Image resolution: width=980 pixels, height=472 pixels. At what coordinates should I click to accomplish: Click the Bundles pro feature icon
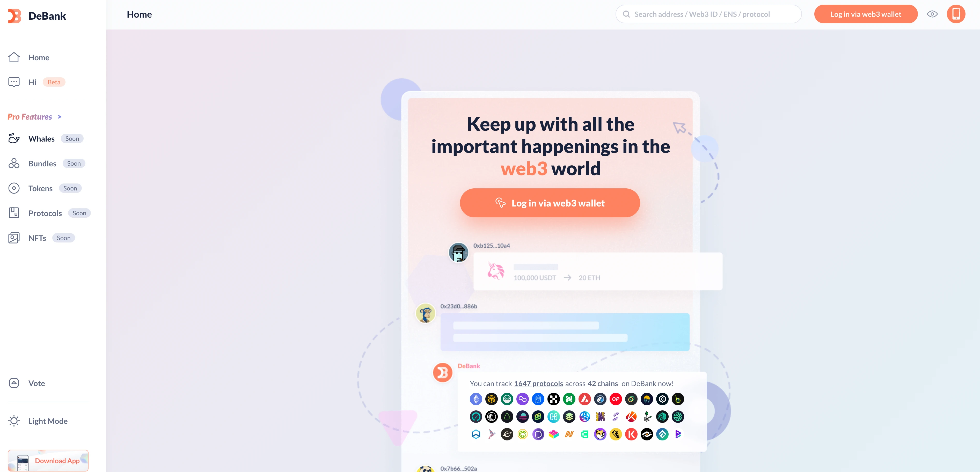point(14,163)
